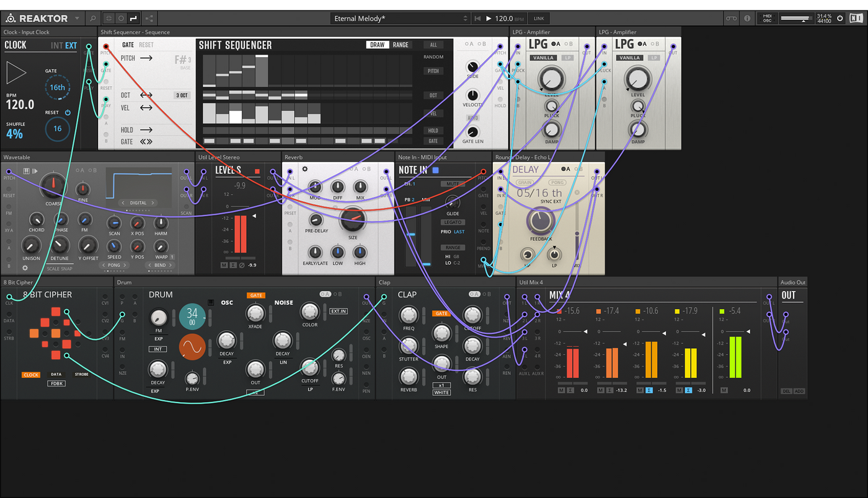Click the skip-to-start transport icon
The height and width of the screenshot is (498, 868).
click(x=477, y=19)
